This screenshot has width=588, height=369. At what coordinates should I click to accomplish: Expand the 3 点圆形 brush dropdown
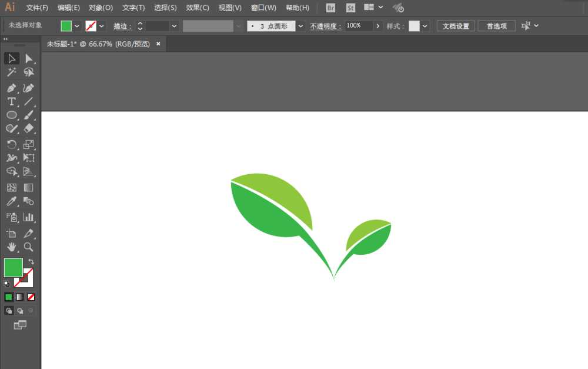click(x=300, y=25)
